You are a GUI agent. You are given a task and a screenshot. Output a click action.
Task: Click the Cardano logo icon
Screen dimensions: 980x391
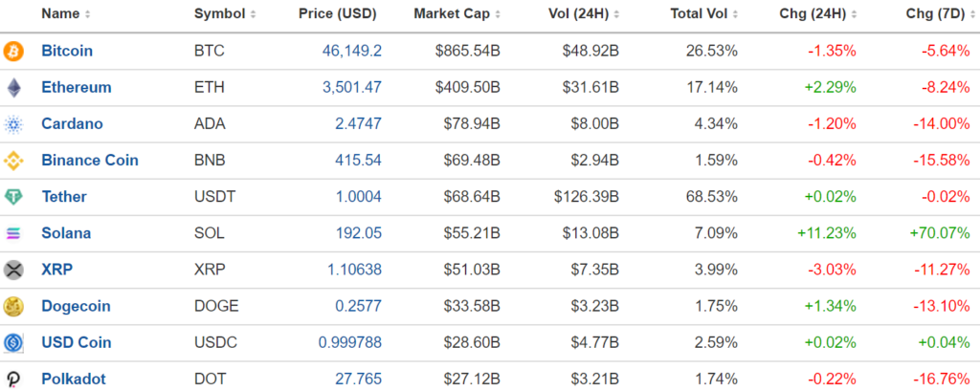pos(13,124)
